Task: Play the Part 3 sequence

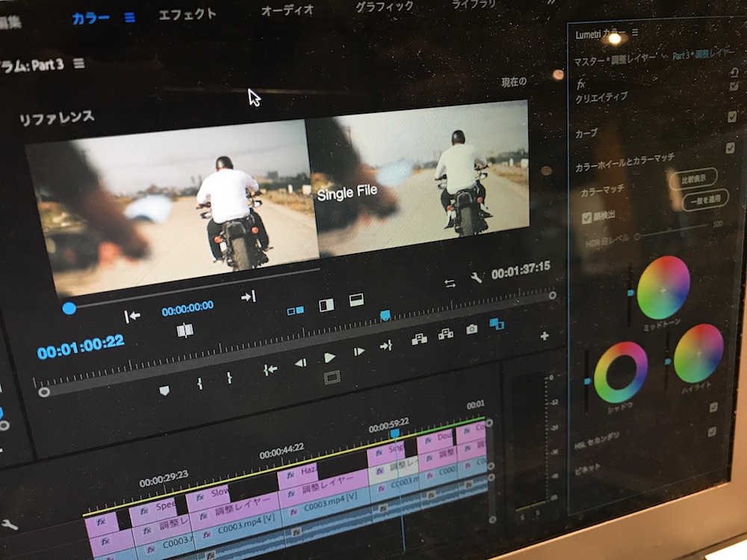Action: click(x=329, y=357)
